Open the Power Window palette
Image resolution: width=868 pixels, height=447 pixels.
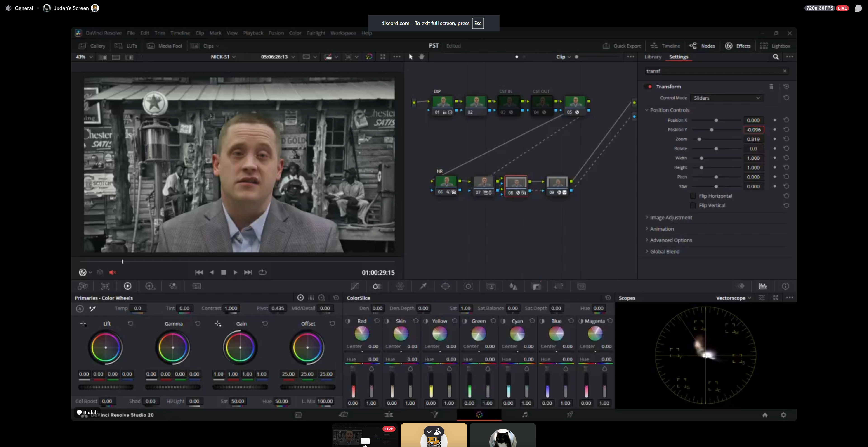click(446, 286)
